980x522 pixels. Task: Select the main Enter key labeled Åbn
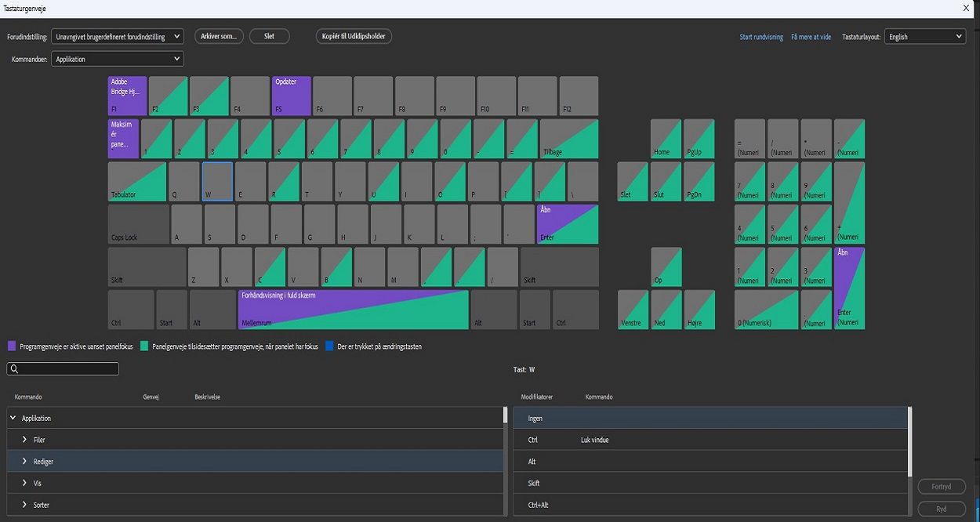[x=568, y=224]
